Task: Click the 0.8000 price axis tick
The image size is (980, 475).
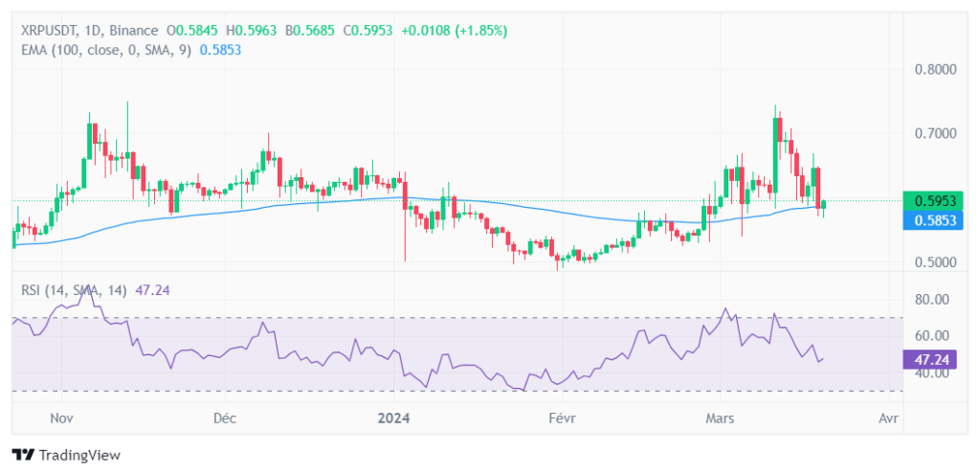Action: click(x=936, y=69)
